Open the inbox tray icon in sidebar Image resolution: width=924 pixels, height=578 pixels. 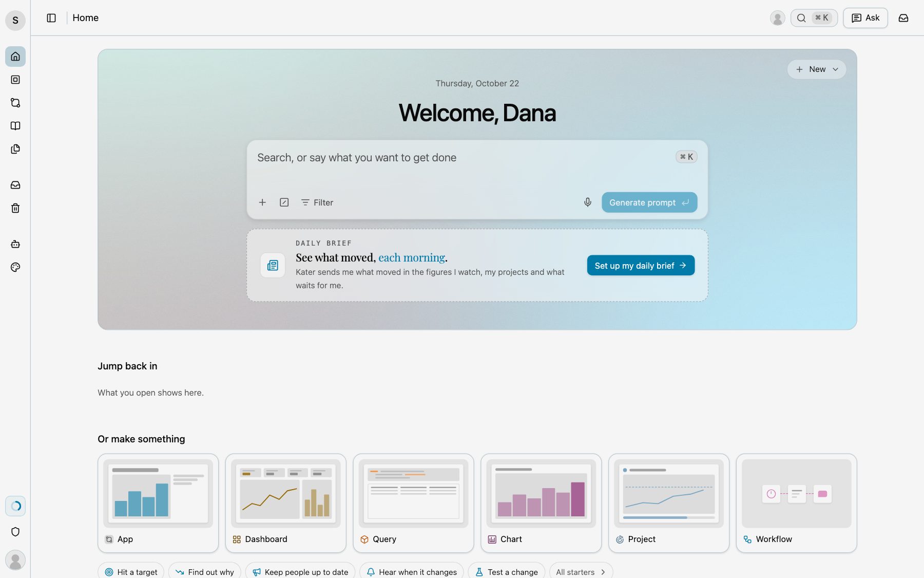(15, 185)
